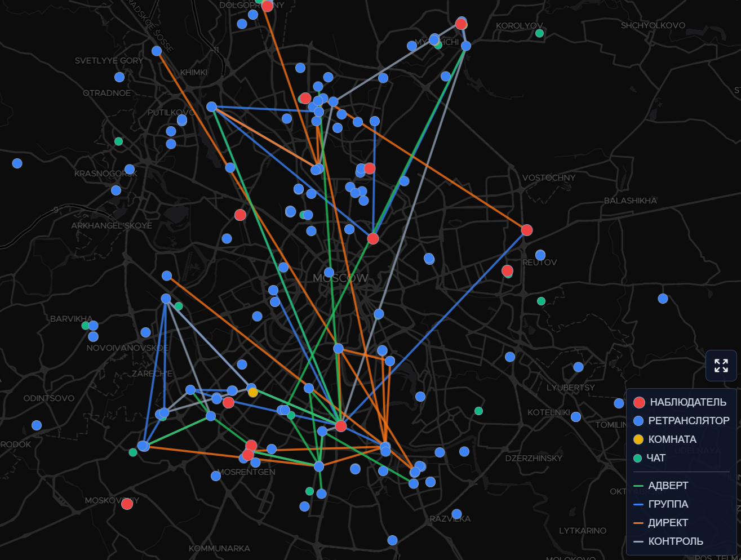The width and height of the screenshot is (741, 560).
Task: Click the red observer node near Moskovsky
Action: pos(127,504)
